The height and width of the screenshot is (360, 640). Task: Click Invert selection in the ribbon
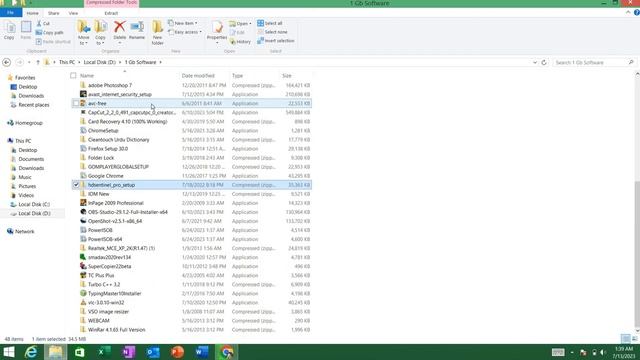[x=276, y=41]
